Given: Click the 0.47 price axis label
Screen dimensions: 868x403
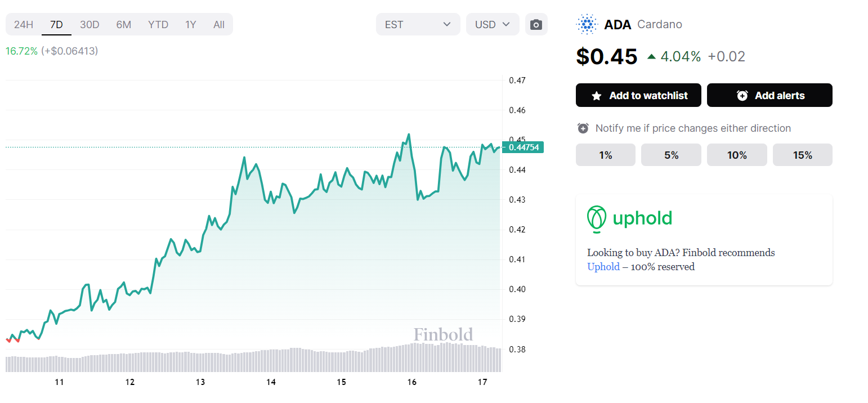Looking at the screenshot, I should [517, 80].
